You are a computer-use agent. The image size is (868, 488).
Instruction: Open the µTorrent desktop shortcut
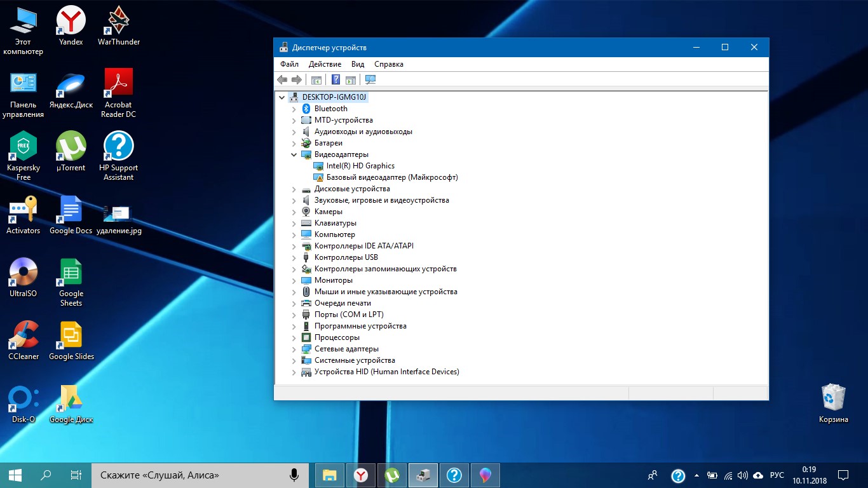71,151
